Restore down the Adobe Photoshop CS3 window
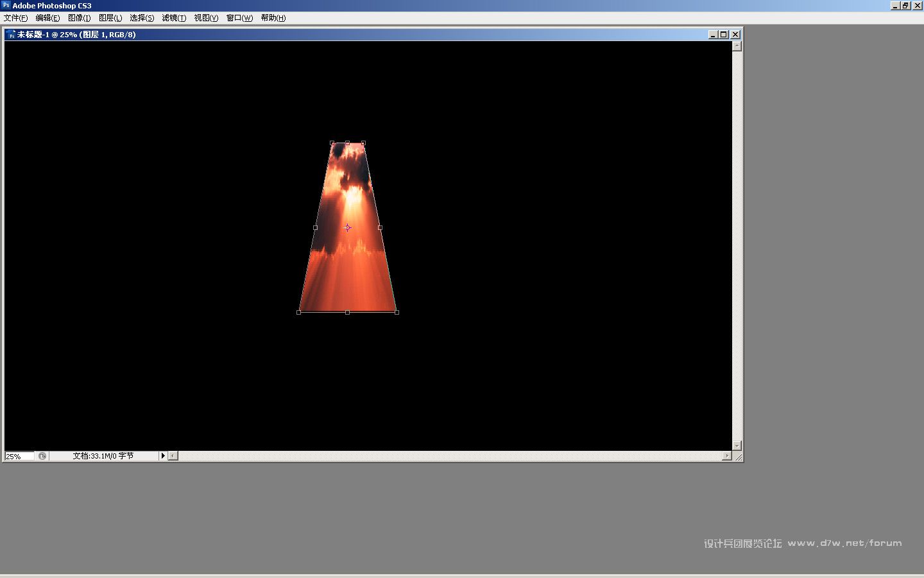924x578 pixels. [x=905, y=5]
